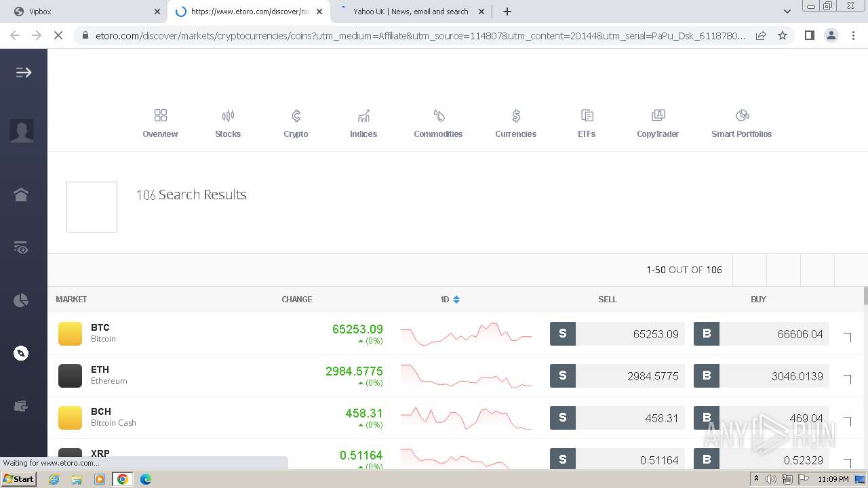Image resolution: width=868 pixels, height=488 pixels.
Task: Click the XRP buy button at 0.52329
Action: click(x=761, y=459)
